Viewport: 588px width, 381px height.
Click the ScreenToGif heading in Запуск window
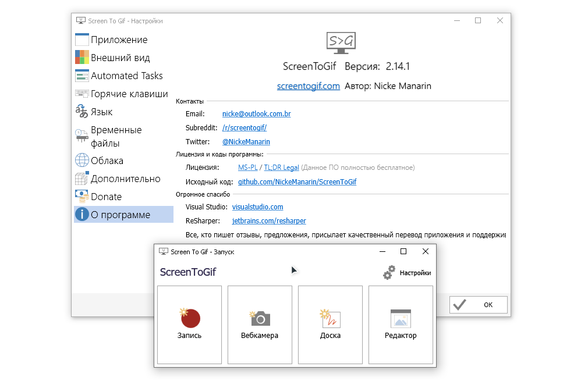188,272
